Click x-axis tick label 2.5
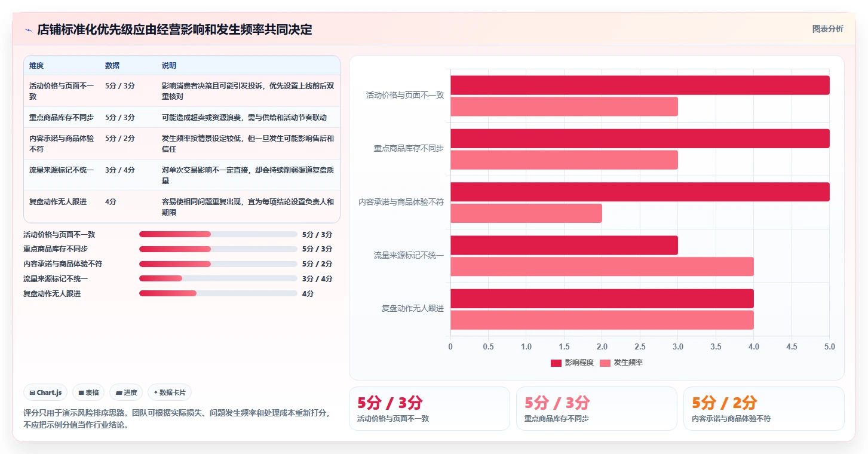Screen dimensions: 868x454 pyautogui.click(x=640, y=346)
